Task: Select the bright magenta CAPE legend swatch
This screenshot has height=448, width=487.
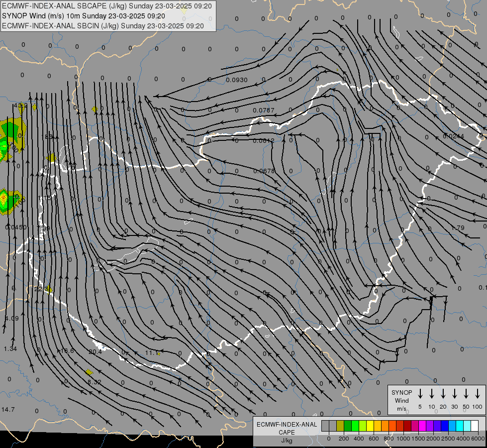Action: 423,426
